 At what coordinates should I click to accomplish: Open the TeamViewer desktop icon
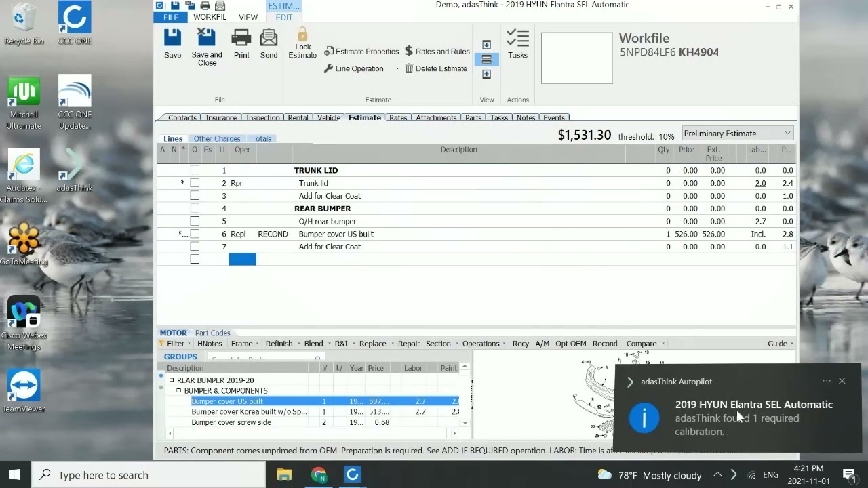(x=24, y=390)
